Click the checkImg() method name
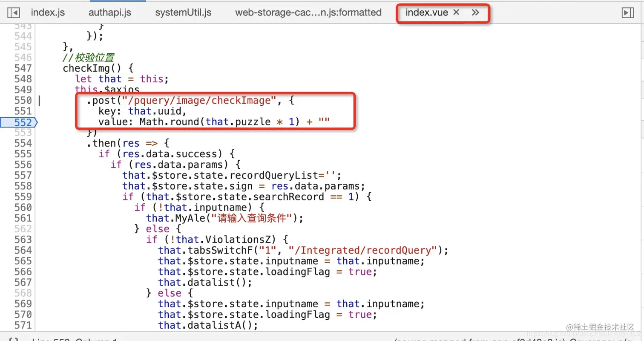This screenshot has width=644, height=341. 92,68
